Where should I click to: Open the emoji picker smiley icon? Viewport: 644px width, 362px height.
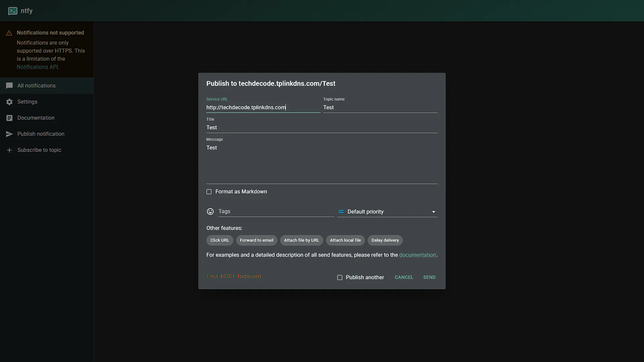[x=210, y=212]
